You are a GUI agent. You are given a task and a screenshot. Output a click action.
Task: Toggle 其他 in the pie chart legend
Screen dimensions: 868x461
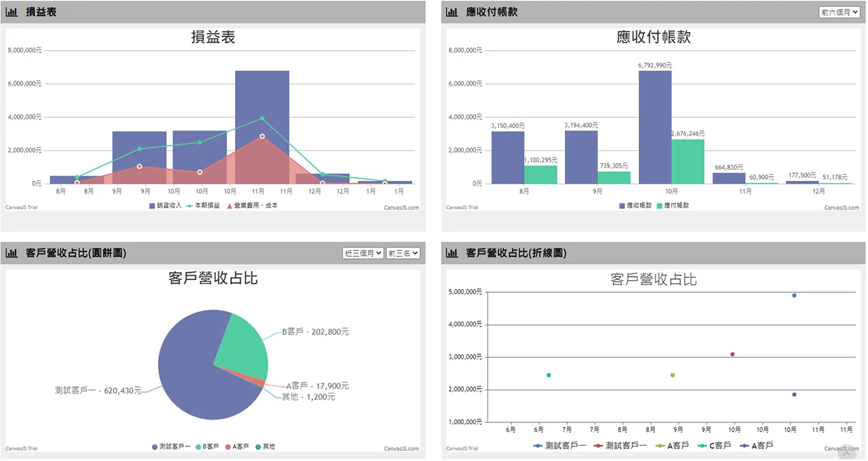[265, 447]
